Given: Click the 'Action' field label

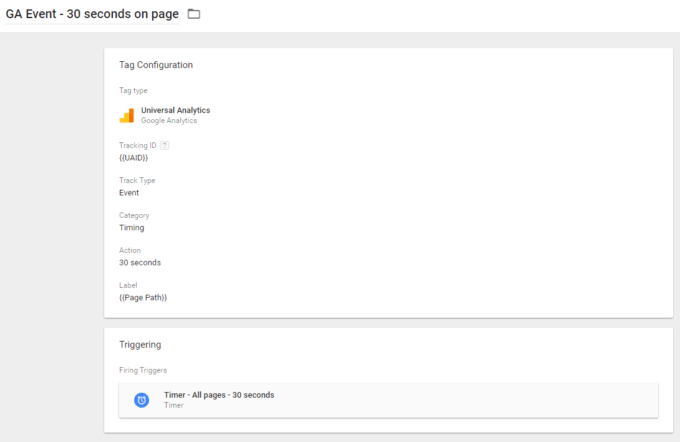Looking at the screenshot, I should pyautogui.click(x=130, y=250).
